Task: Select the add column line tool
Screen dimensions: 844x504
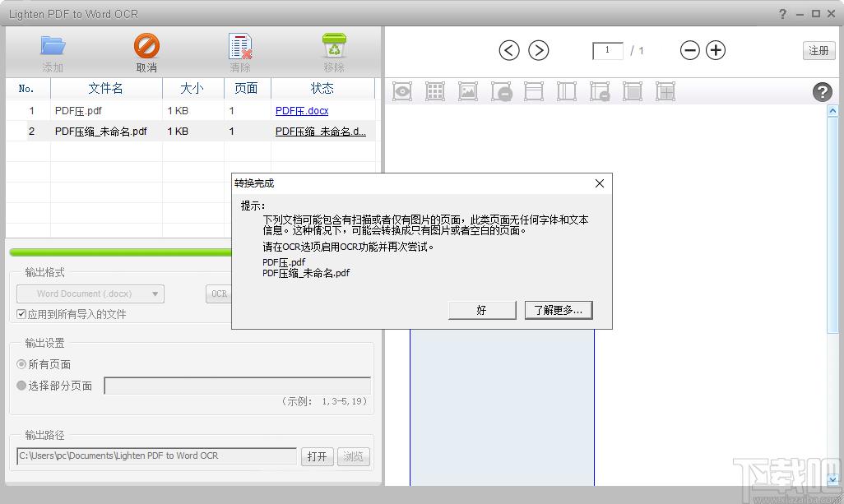Action: [566, 91]
